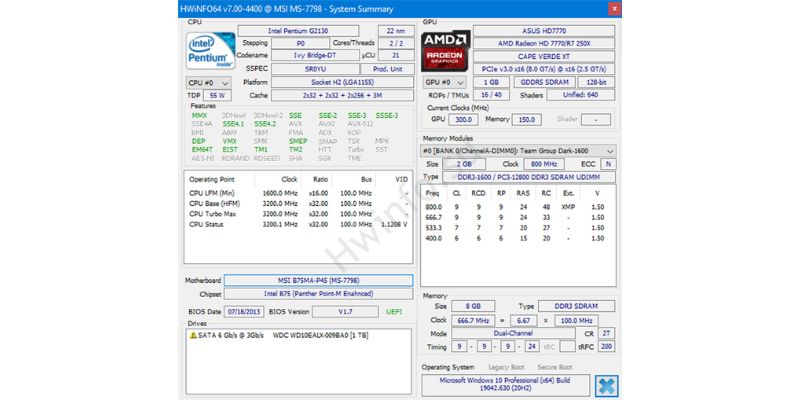Screen dimensions: 800x400
Task: Click the Unified: 640 shaders field
Action: coord(581,95)
